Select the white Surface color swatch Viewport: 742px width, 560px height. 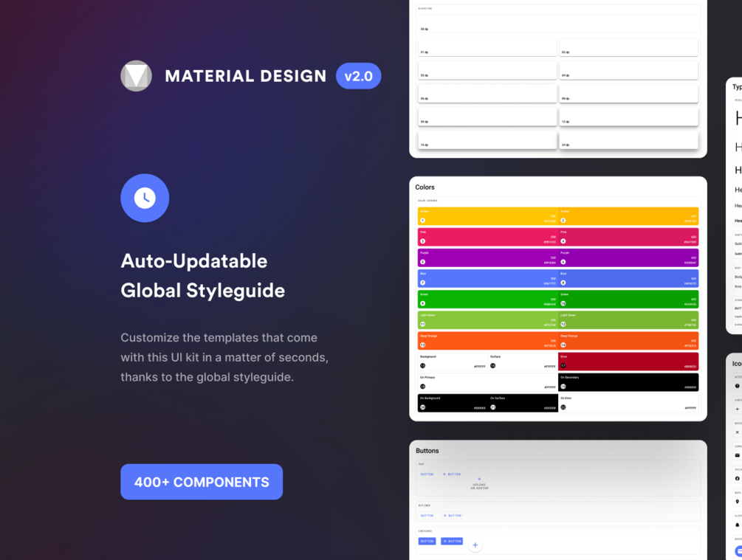523,362
